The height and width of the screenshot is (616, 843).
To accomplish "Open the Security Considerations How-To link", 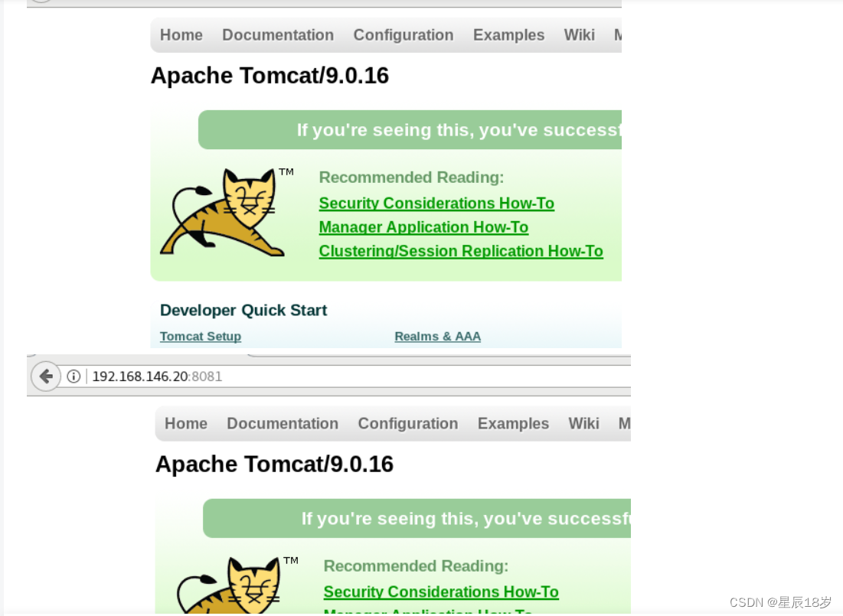I will (x=436, y=203).
